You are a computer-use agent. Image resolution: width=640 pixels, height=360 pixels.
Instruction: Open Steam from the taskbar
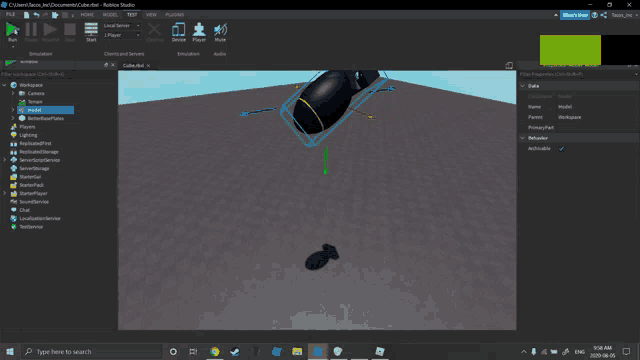pyautogui.click(x=235, y=351)
